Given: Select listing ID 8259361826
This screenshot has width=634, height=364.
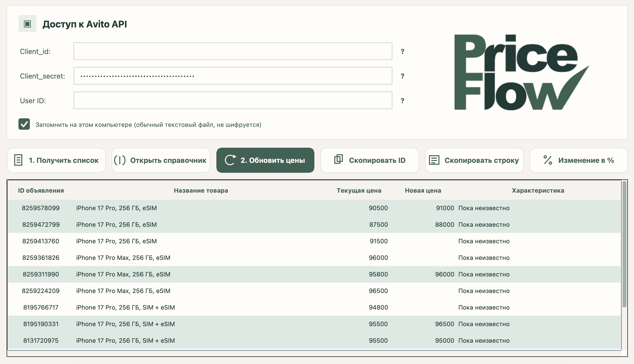Looking at the screenshot, I should pyautogui.click(x=41, y=258).
